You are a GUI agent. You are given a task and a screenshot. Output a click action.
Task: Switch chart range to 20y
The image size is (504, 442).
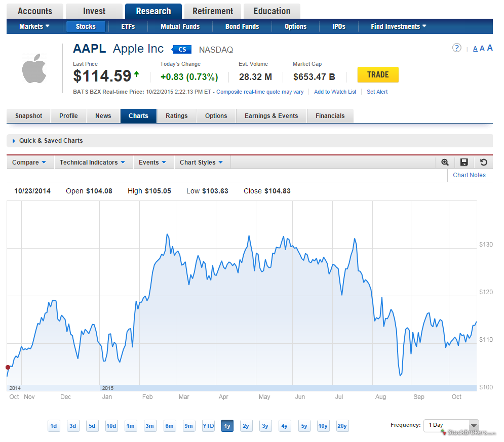[x=342, y=426]
